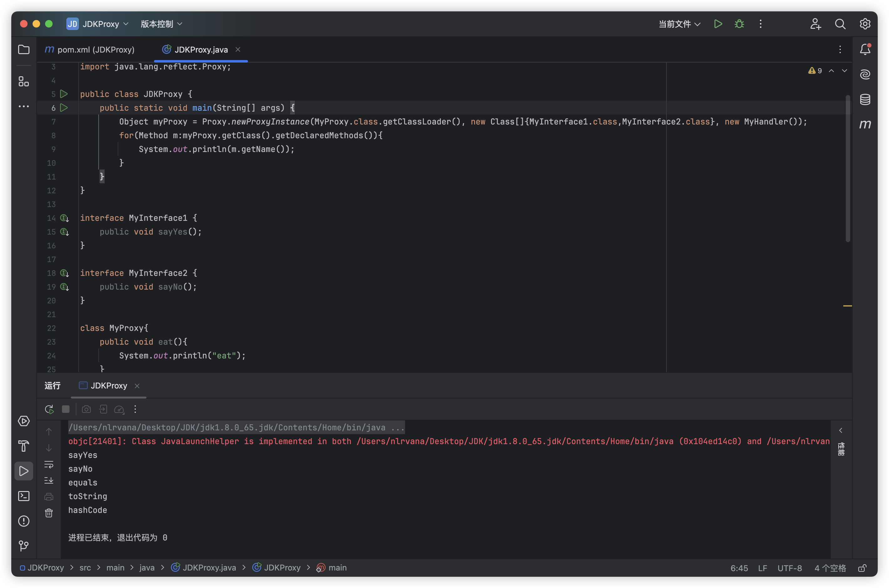Open more run actions in title bar
Image resolution: width=889 pixels, height=588 pixels.
click(761, 24)
